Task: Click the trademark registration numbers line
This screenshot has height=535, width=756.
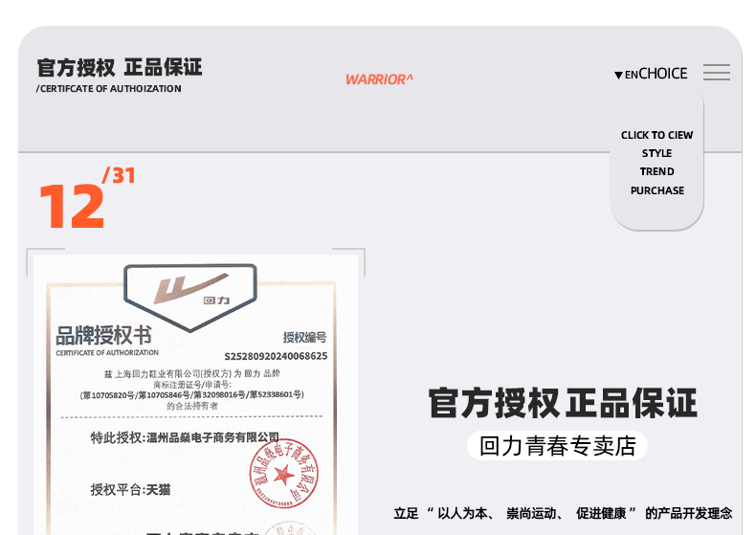Action: pos(192,394)
